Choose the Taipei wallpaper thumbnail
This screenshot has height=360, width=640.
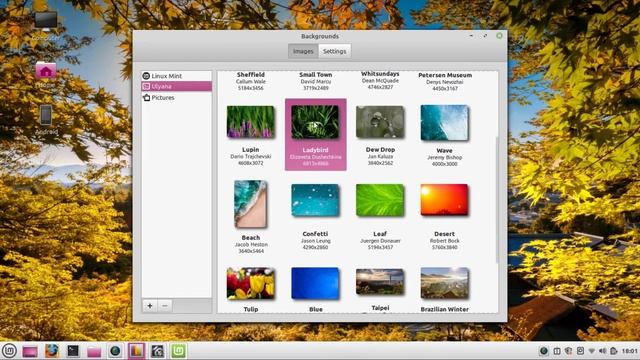pos(380,282)
